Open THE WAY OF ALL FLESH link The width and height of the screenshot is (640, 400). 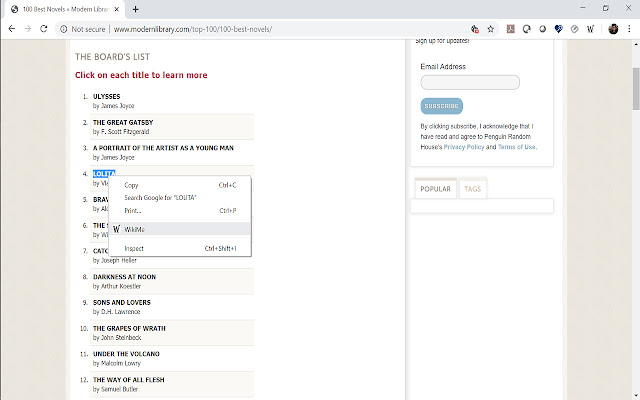[x=129, y=380]
